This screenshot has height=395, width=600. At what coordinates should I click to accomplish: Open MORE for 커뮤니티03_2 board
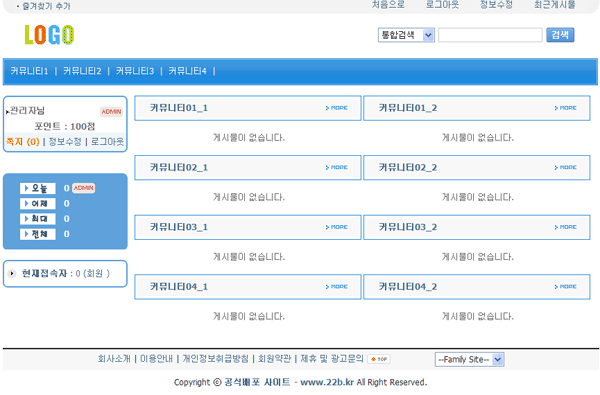pyautogui.click(x=565, y=227)
